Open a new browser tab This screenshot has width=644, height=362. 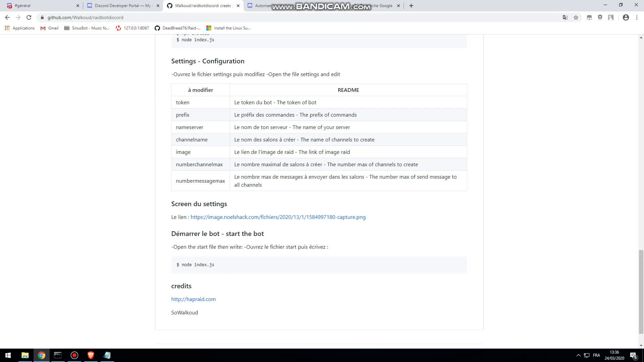[x=411, y=6]
